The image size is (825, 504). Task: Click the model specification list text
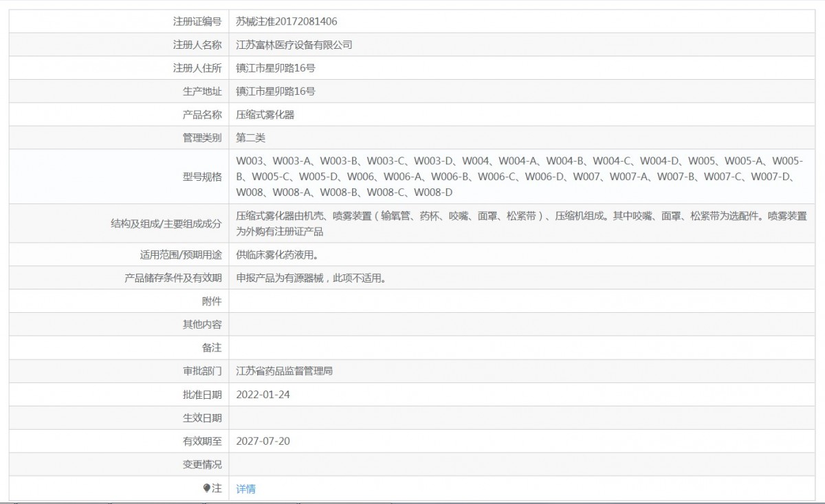(x=519, y=176)
